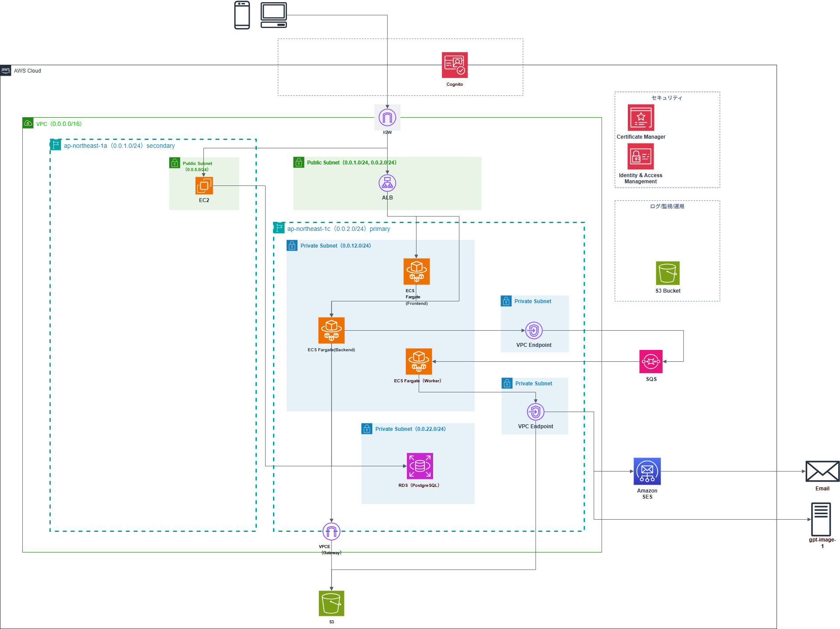Select the S3 bucket icon at bottom
The width and height of the screenshot is (840, 629).
[x=331, y=603]
